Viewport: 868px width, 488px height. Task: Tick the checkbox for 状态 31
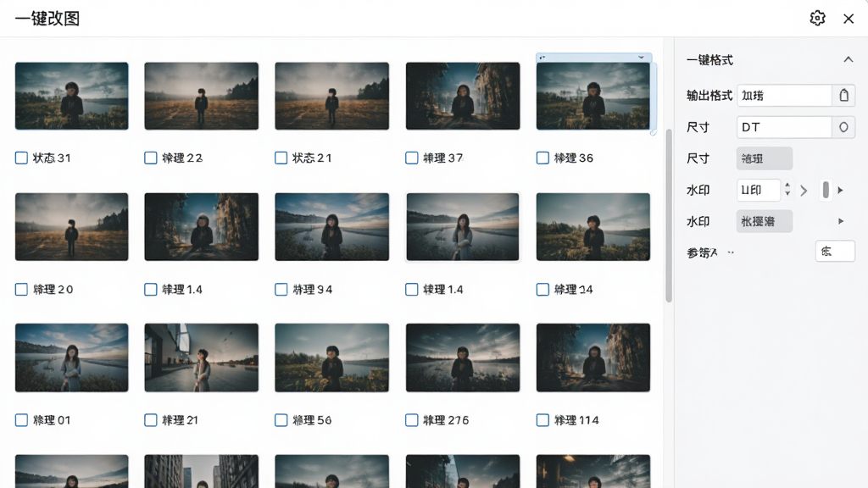[21, 158]
